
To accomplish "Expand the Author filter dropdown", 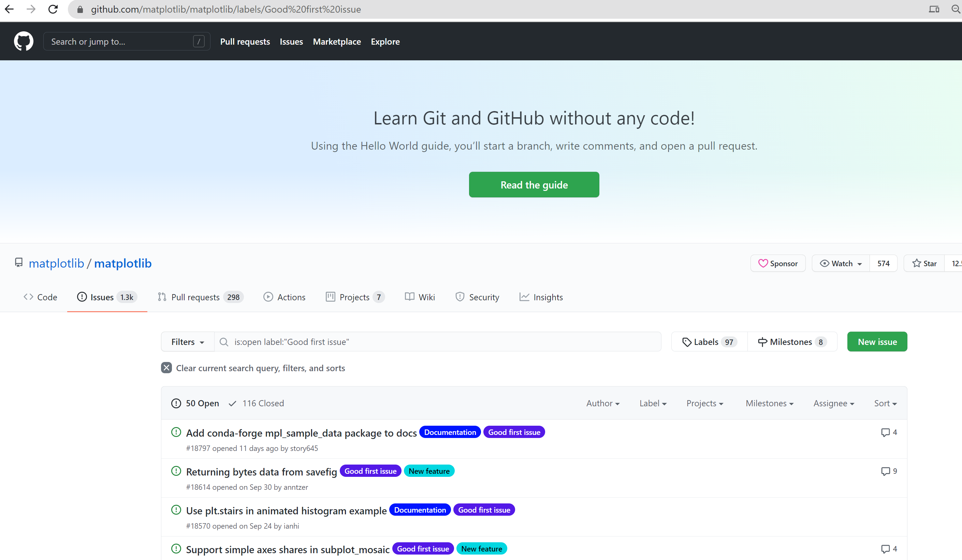I will (x=602, y=403).
